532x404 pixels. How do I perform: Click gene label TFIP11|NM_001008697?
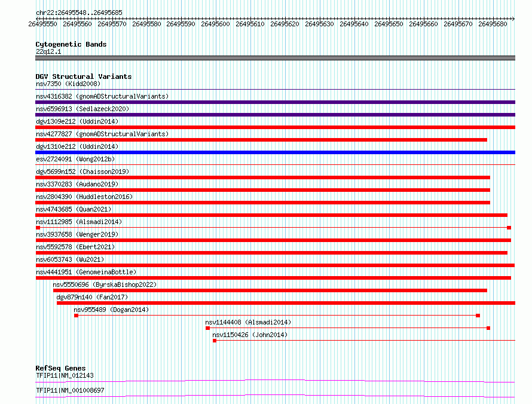tap(70, 390)
